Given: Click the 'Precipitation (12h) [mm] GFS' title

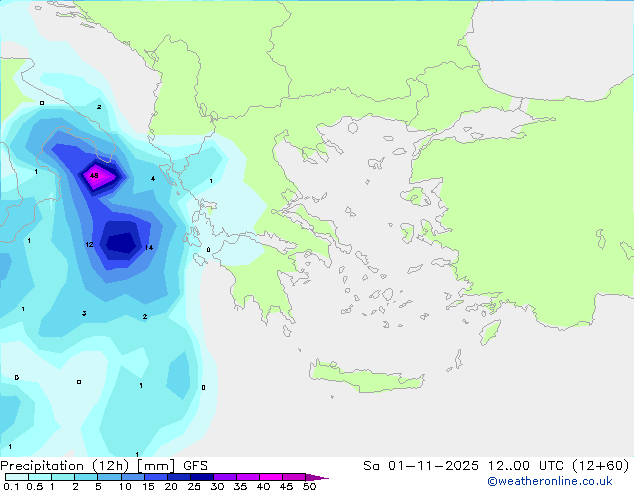Looking at the screenshot, I should pos(104,466).
